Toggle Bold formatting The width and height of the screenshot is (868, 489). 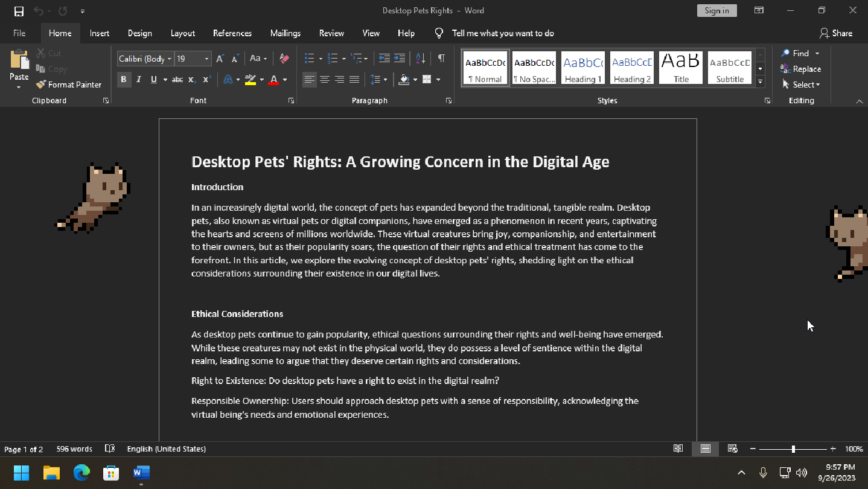point(124,79)
